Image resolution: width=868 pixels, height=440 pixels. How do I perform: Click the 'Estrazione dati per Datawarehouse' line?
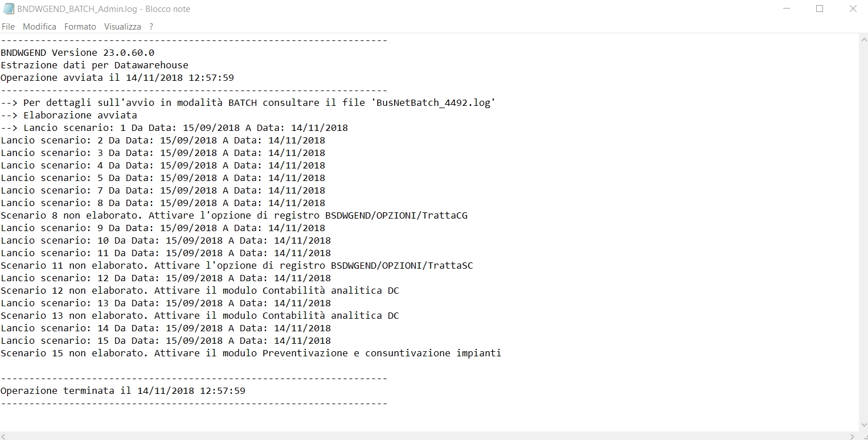pyautogui.click(x=95, y=65)
